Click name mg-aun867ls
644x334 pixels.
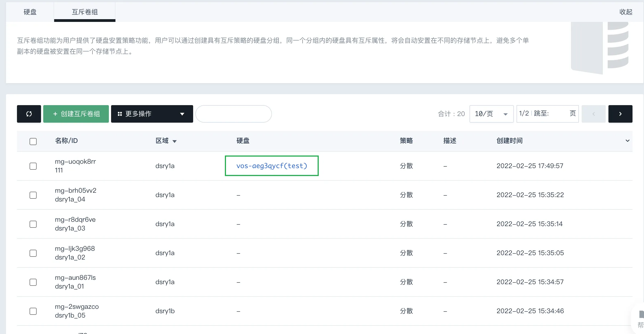[75, 278]
